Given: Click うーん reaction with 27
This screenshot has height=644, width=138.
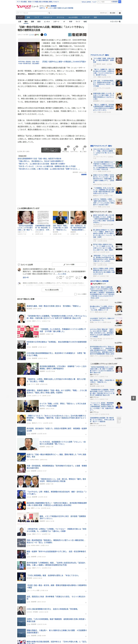Looking at the screenshot, I should tap(79, 277).
